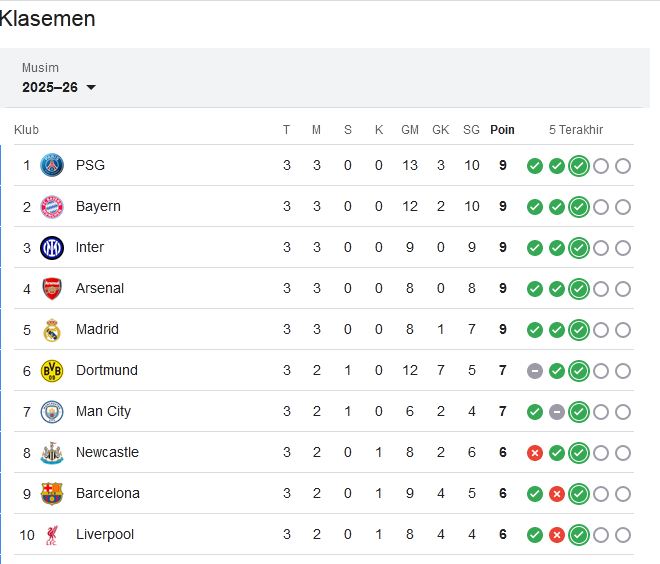Click the Liverpool crest icon
The image size is (660, 564).
click(51, 534)
